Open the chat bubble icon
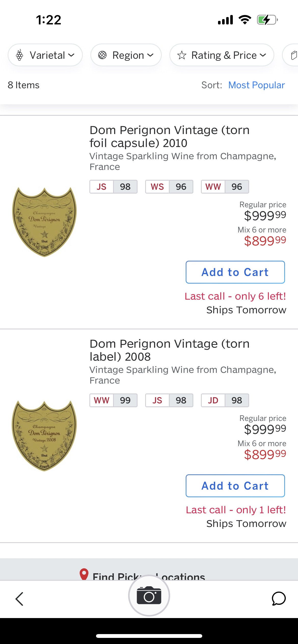 [279, 599]
